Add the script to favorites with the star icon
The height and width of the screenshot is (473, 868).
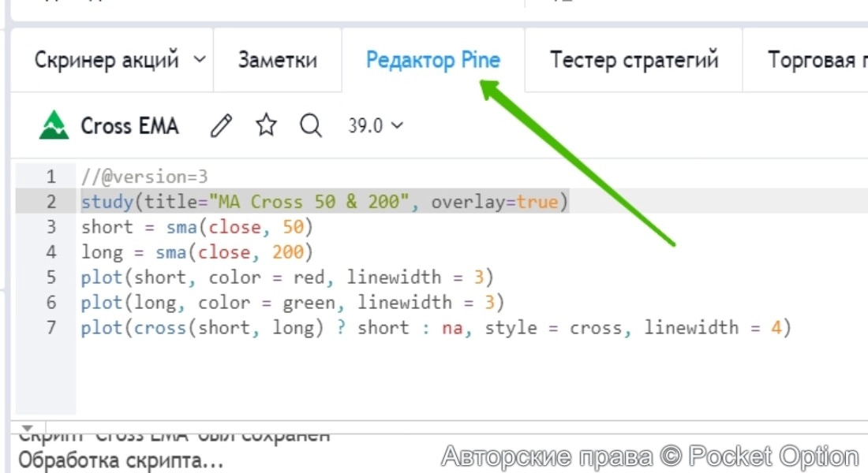point(267,125)
